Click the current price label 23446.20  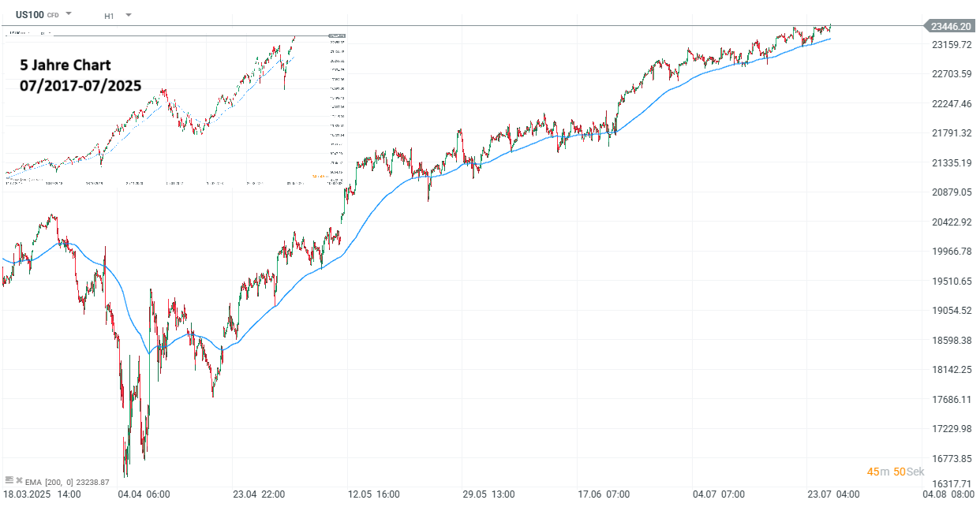[x=952, y=25]
